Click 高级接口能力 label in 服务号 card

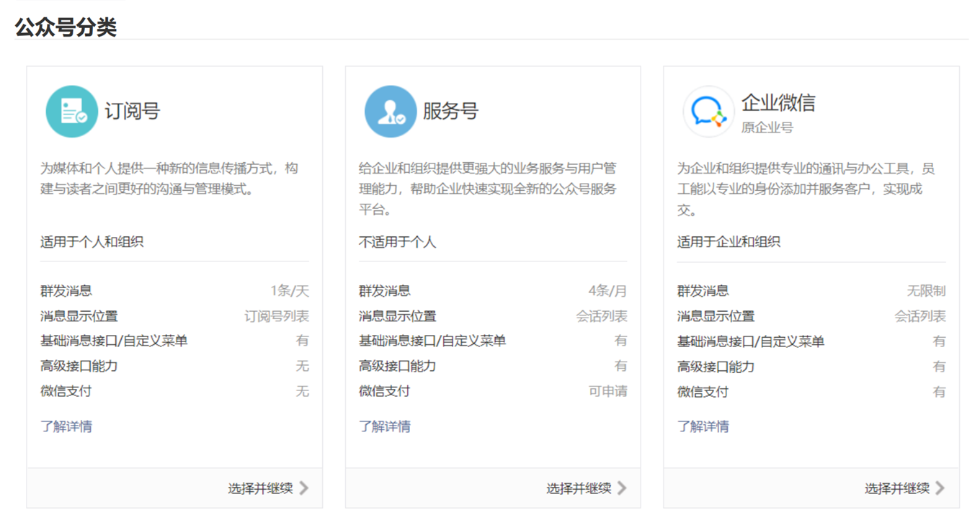(398, 366)
